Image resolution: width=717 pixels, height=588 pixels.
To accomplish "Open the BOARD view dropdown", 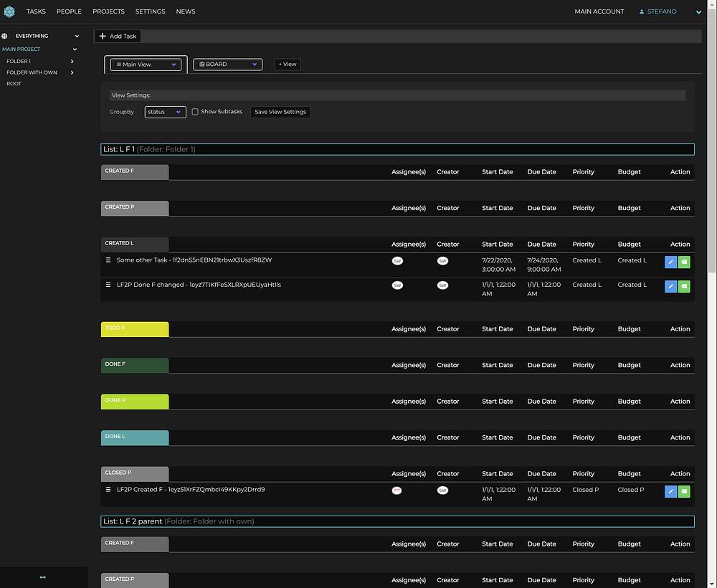I will click(x=227, y=65).
